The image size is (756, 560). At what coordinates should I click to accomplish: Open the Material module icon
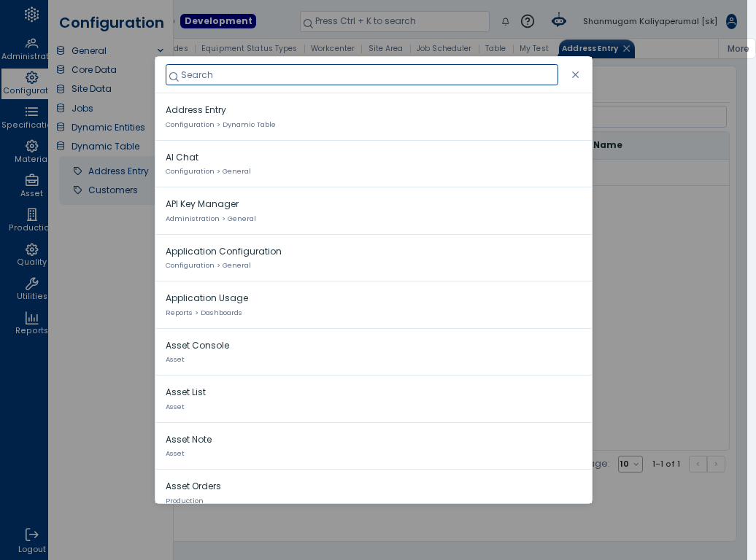click(x=32, y=146)
